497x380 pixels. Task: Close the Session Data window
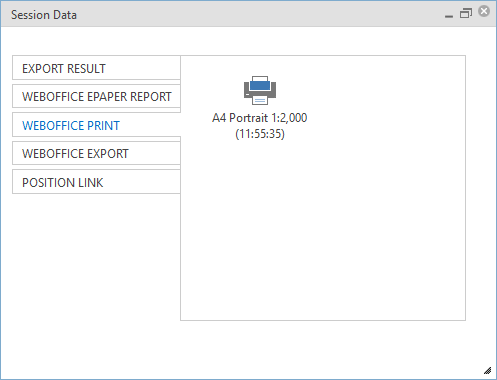[x=484, y=11]
